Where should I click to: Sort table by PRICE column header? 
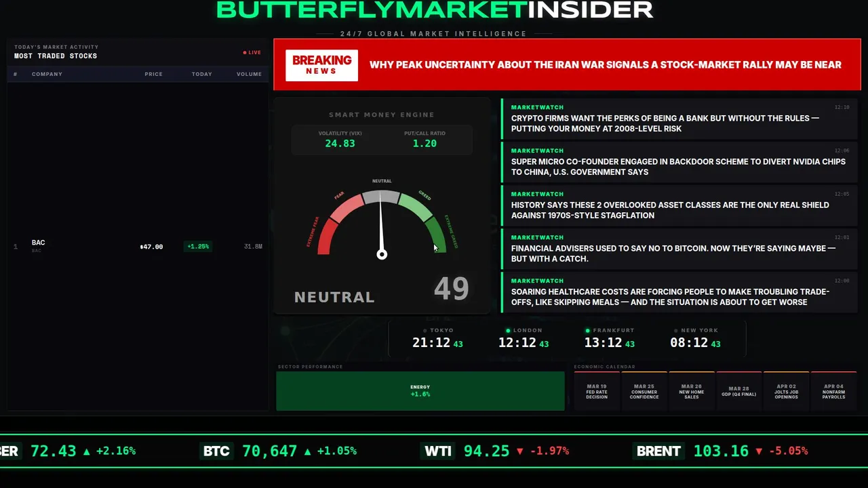(x=153, y=74)
